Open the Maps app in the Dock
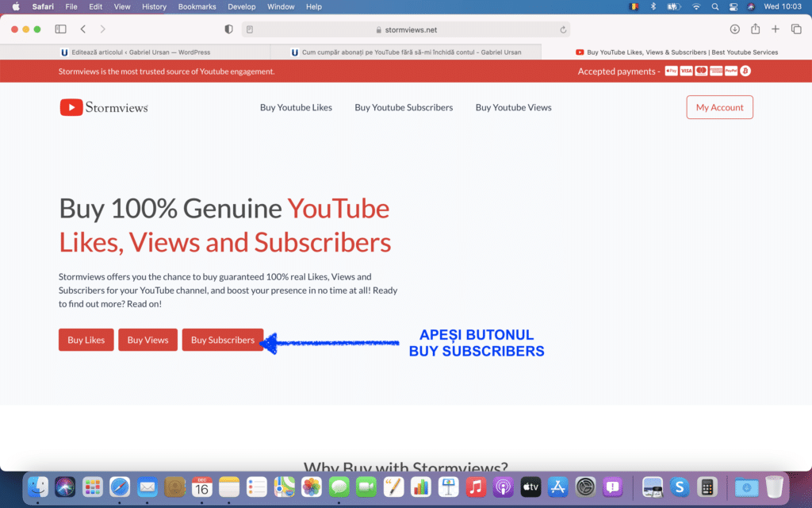This screenshot has height=508, width=812. [285, 487]
